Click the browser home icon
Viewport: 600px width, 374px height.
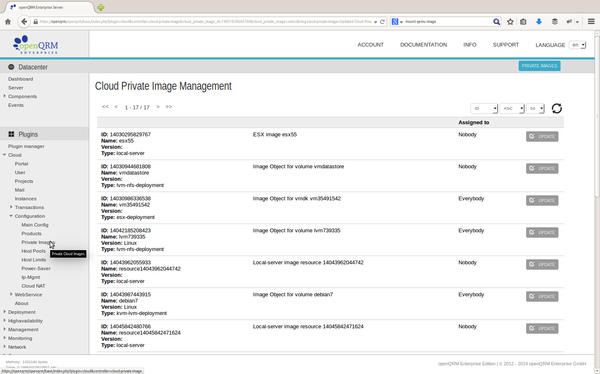[x=8, y=22]
